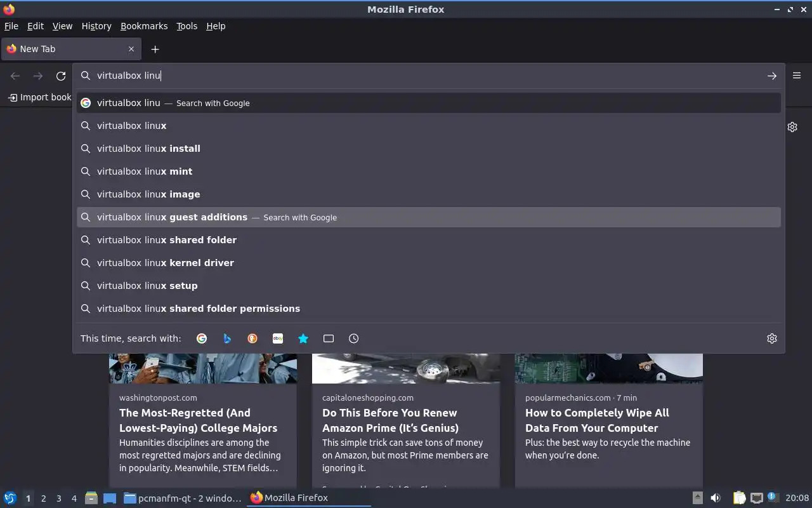Open new tab page personalize gear icon

(x=792, y=127)
